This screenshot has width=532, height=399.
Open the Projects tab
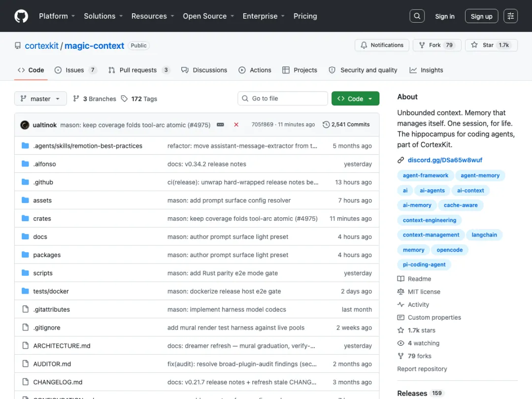point(300,70)
